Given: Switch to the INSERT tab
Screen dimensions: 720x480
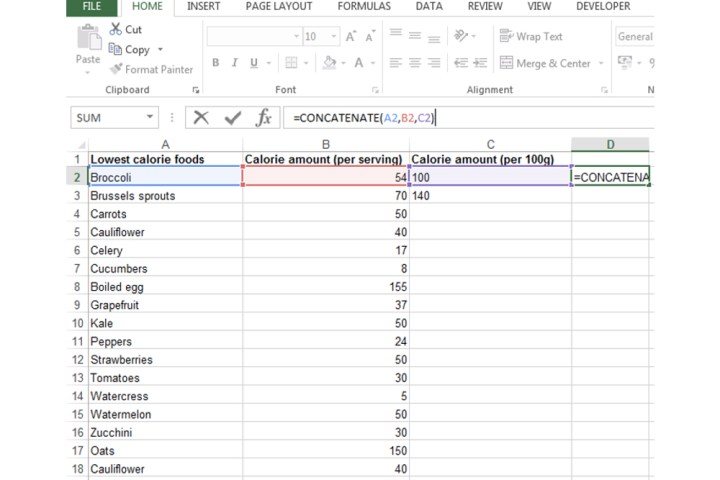Looking at the screenshot, I should point(203,6).
